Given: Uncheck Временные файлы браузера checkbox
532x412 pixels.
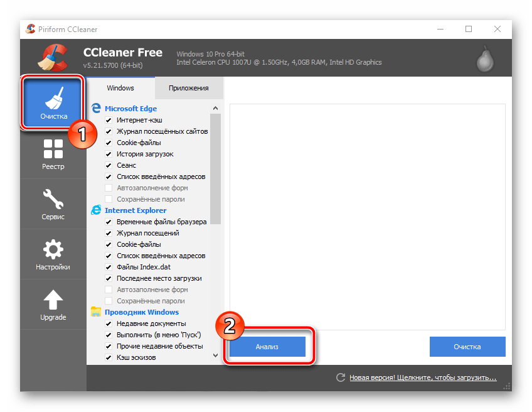Looking at the screenshot, I should (109, 222).
